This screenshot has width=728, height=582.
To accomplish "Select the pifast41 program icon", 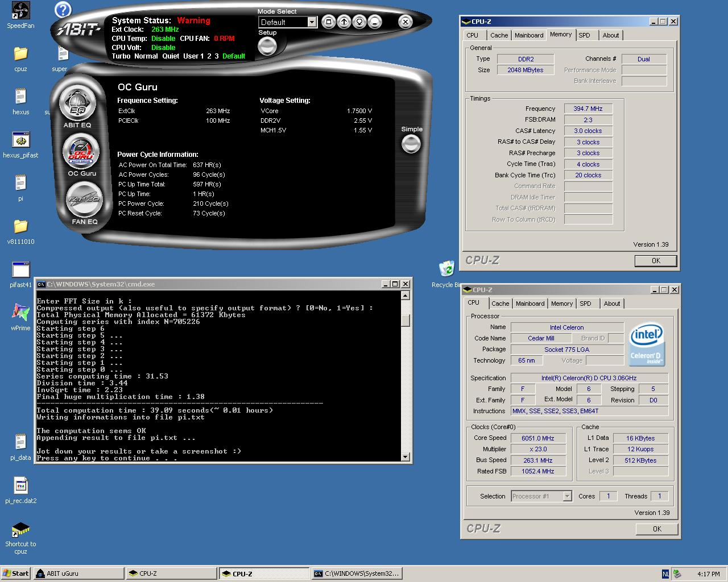I will (x=20, y=275).
